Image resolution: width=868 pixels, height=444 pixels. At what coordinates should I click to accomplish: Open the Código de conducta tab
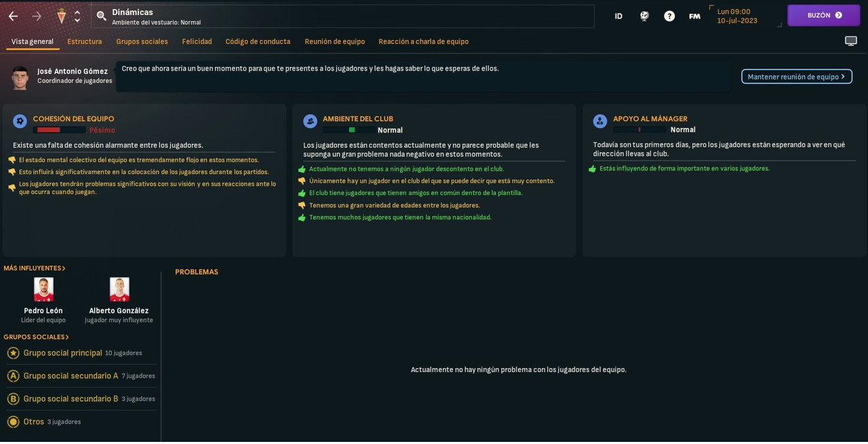point(258,41)
